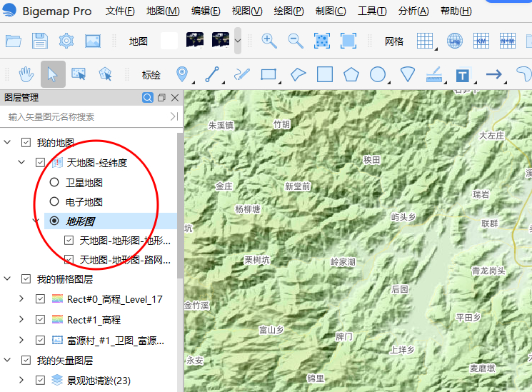Image resolution: width=532 pixels, height=392 pixels.
Task: Select the ruler measurement tool
Action: (435, 75)
